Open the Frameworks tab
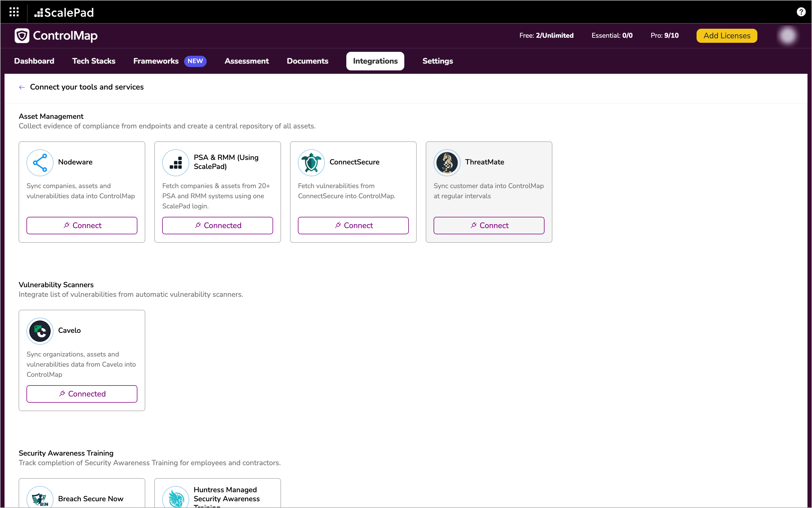This screenshot has height=508, width=812. coord(156,61)
